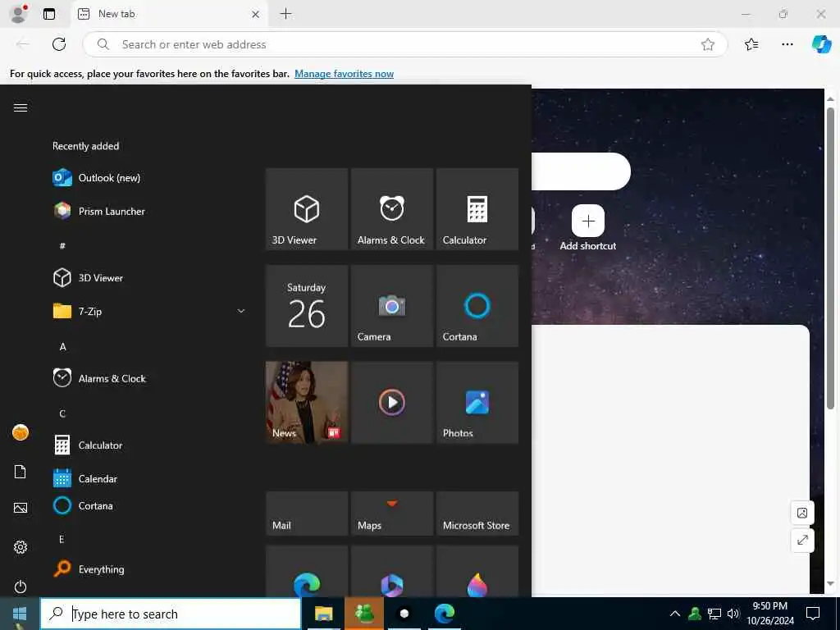Screen dimensions: 840x630
Task: Close the New tab tab
Action: [256, 15]
